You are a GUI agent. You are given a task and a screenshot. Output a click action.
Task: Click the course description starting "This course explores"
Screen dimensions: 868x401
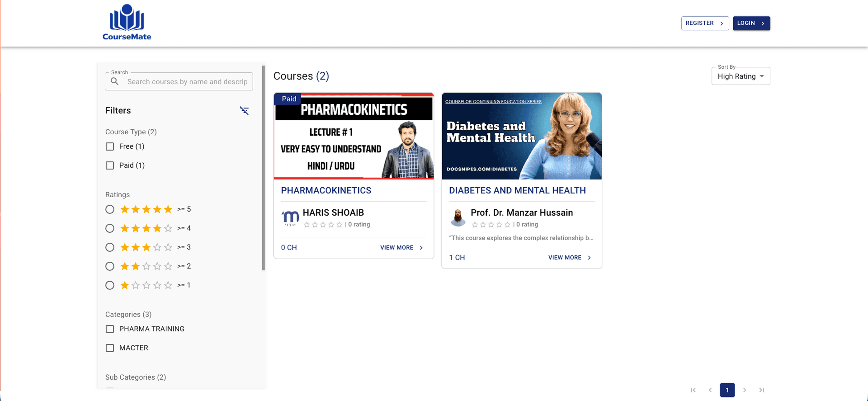click(521, 238)
